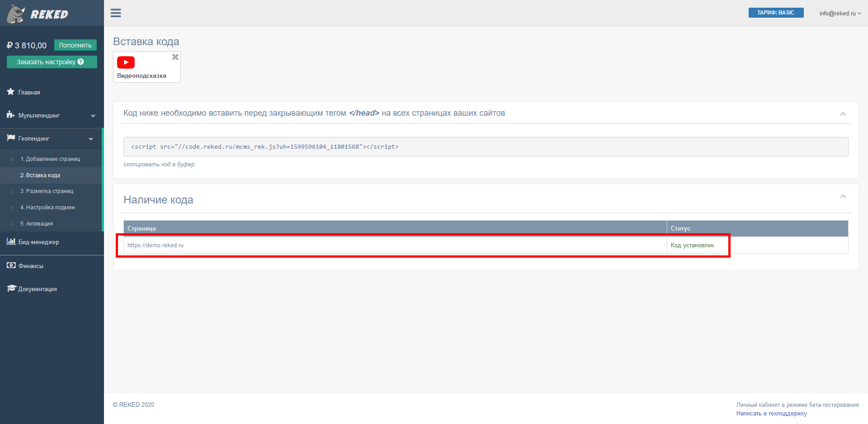Open the https://demo.reked.ru page link
This screenshot has width=868, height=424.
156,245
